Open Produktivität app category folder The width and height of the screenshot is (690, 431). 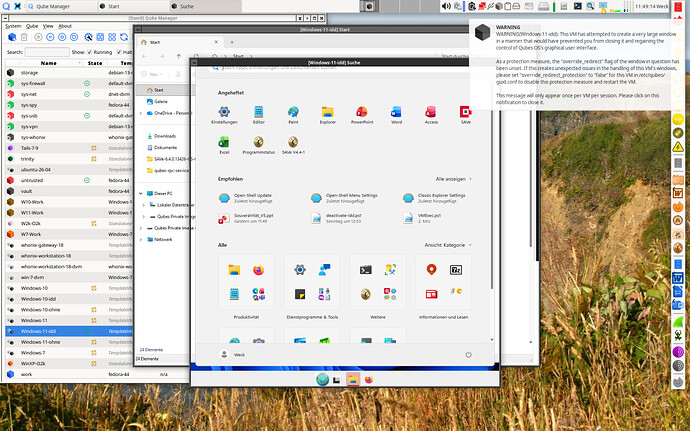[246, 282]
